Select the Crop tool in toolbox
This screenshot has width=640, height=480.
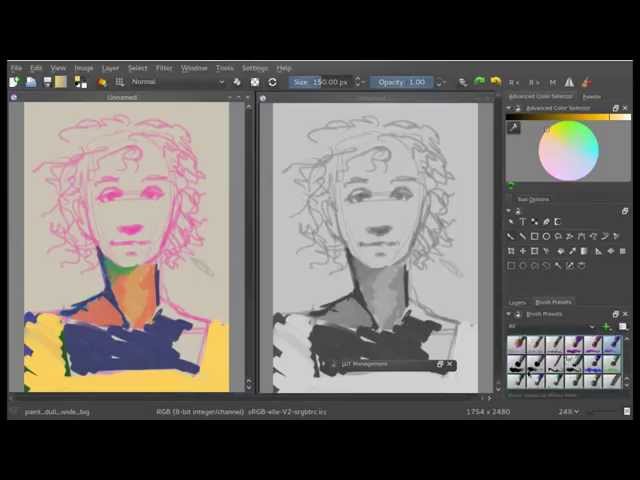point(534,251)
